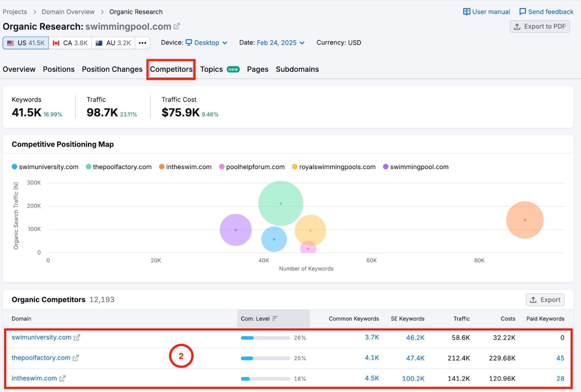Viewport: 581px width, 392px height.
Task: Open intheswim.com domain link
Action: tap(34, 378)
